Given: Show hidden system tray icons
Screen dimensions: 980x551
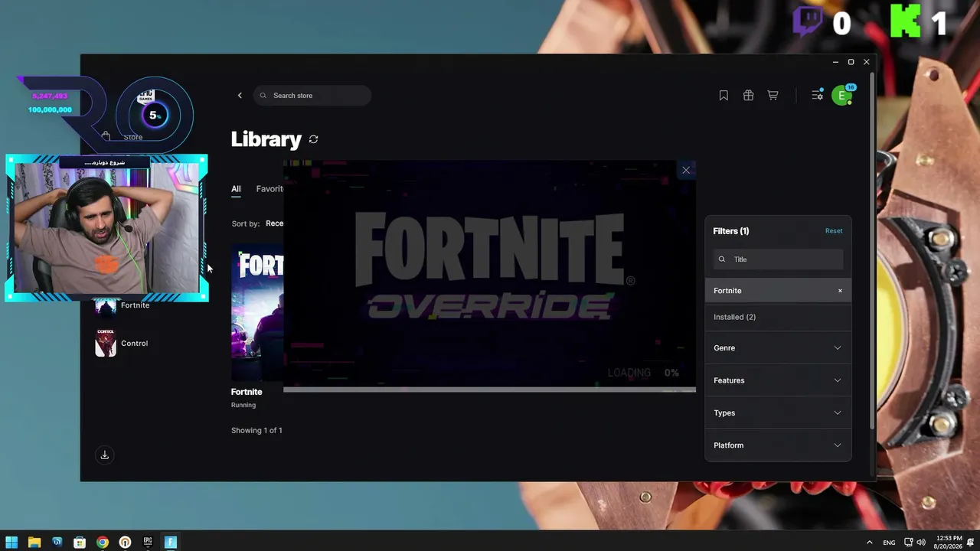Looking at the screenshot, I should 869,543.
